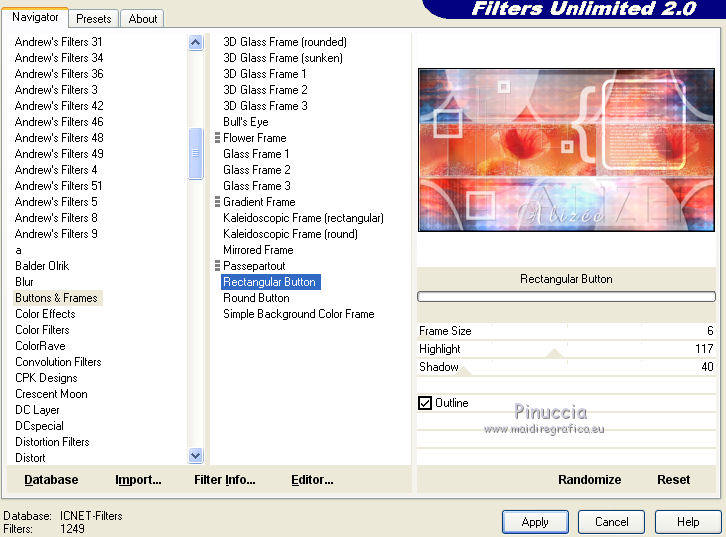Select the ColorRave category

[40, 346]
